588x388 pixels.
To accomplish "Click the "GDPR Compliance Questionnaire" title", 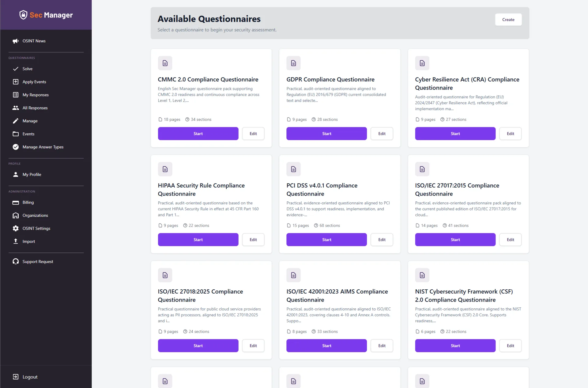I will point(330,79).
